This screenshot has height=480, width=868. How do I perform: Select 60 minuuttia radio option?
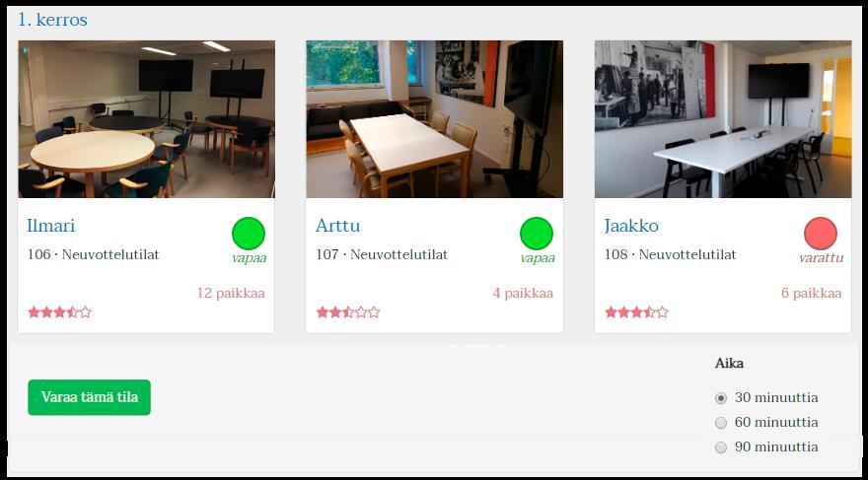pos(721,423)
